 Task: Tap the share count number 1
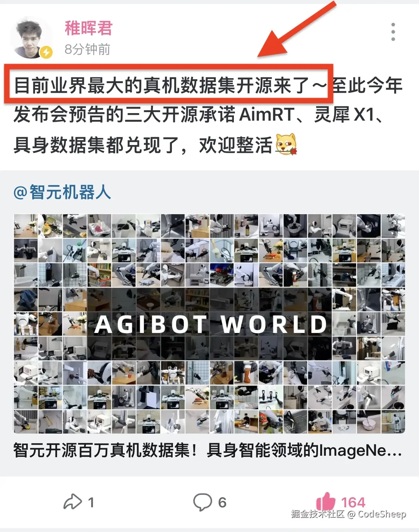pyautogui.click(x=91, y=502)
